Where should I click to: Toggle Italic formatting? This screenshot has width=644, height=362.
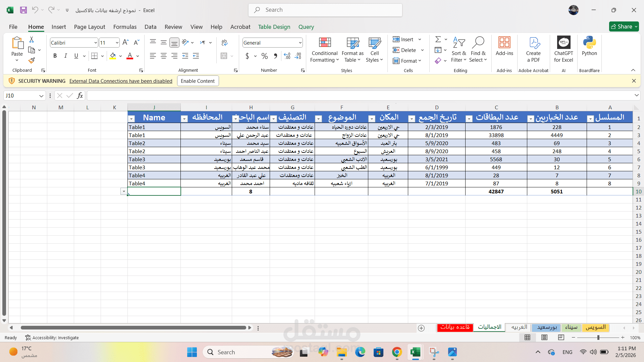tap(66, 56)
